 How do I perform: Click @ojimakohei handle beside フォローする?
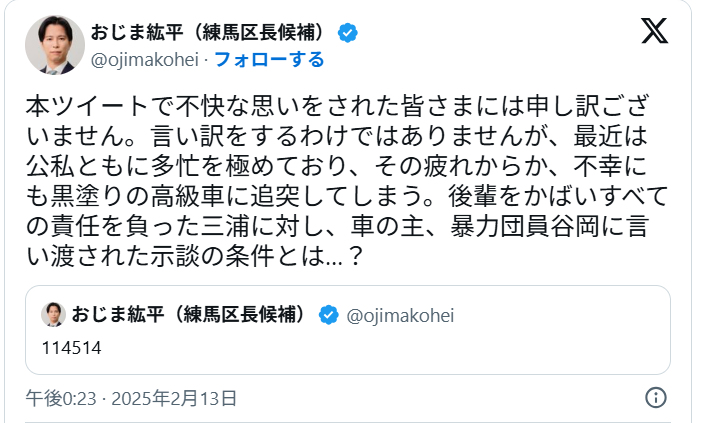pos(147,60)
